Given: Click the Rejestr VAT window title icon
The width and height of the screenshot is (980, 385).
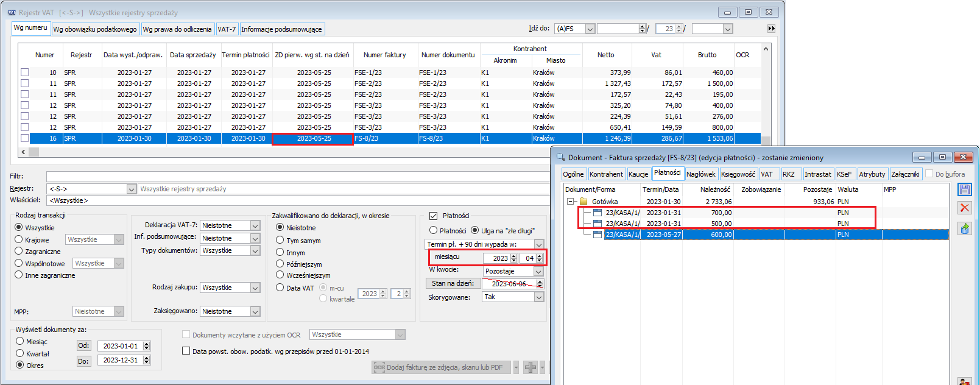Looking at the screenshot, I should pyautogui.click(x=12, y=12).
